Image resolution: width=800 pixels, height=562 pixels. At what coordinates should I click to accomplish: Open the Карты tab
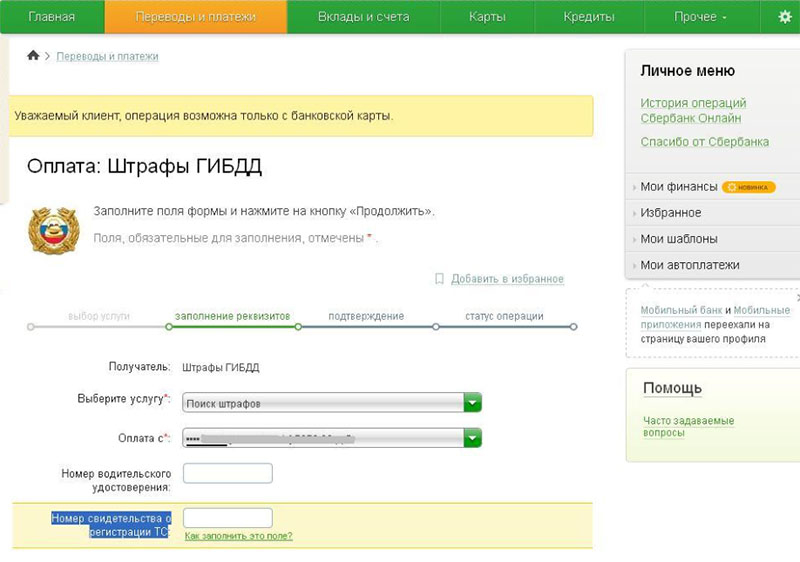click(486, 17)
